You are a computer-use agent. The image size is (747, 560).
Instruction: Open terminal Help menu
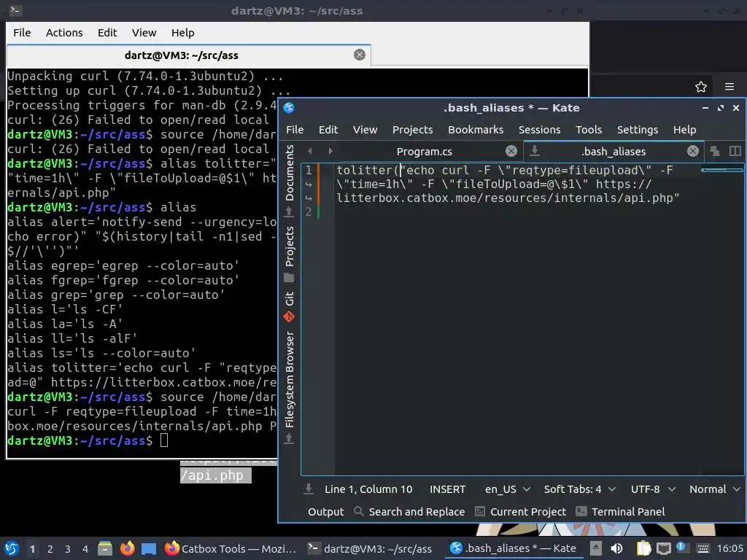pos(182,32)
